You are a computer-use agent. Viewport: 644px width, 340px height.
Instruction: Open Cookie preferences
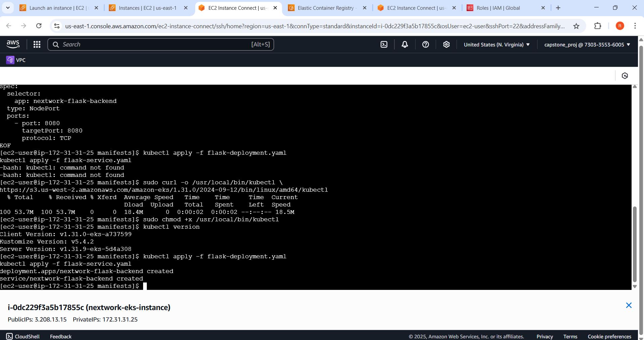coord(609,336)
